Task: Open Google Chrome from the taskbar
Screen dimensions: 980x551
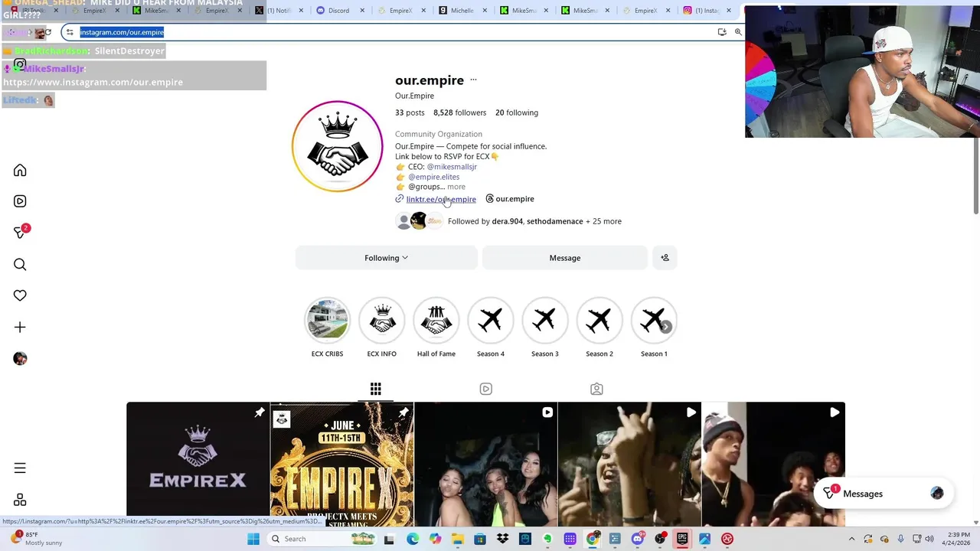Action: 593,539
